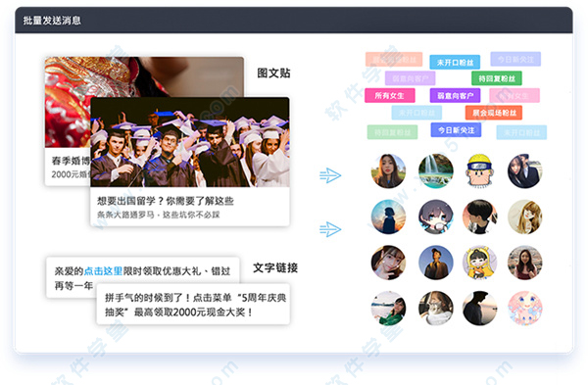Click the 5周年庆典抽奖 text message card

tap(193, 304)
